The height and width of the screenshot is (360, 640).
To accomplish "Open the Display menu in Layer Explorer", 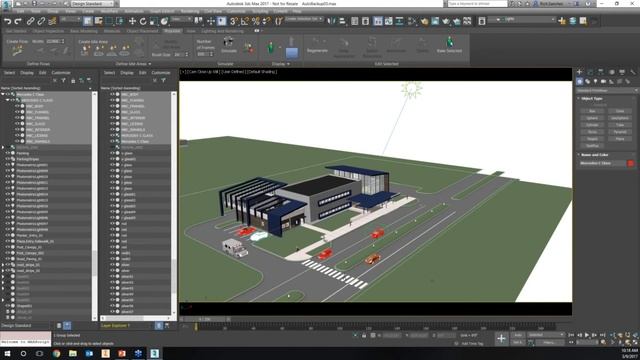I will 127,73.
